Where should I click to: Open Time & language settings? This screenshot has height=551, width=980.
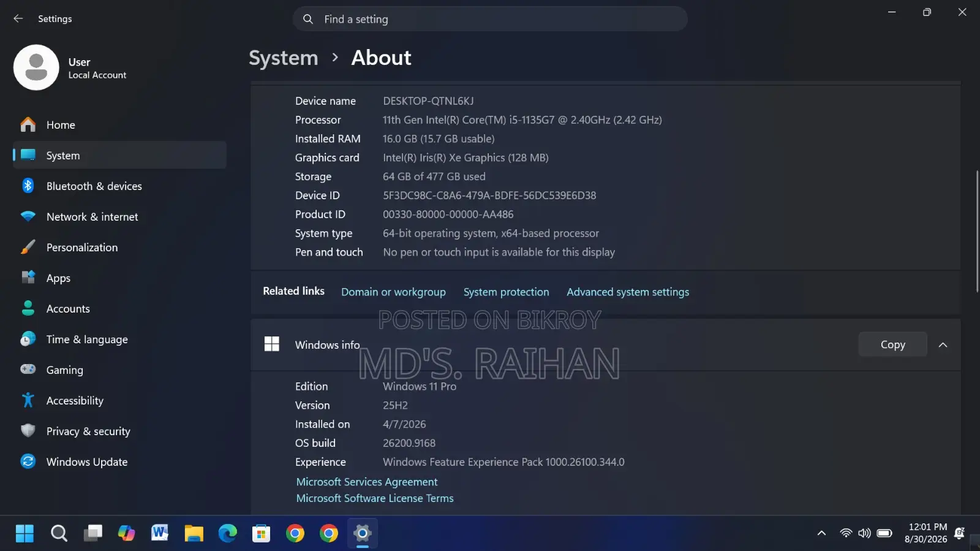(x=120, y=339)
